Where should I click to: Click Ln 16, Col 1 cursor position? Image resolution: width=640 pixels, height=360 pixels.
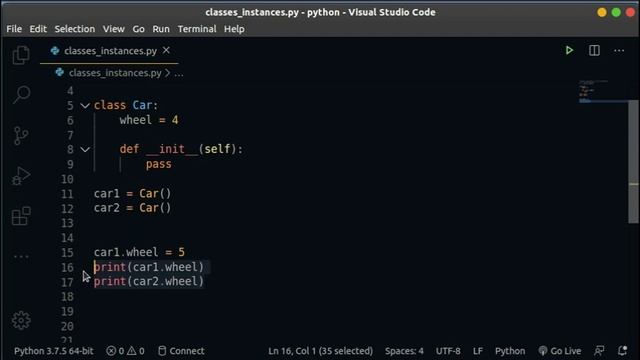pos(320,351)
